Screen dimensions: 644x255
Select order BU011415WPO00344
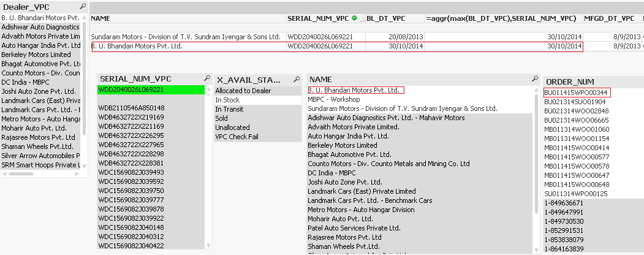pyautogui.click(x=594, y=93)
